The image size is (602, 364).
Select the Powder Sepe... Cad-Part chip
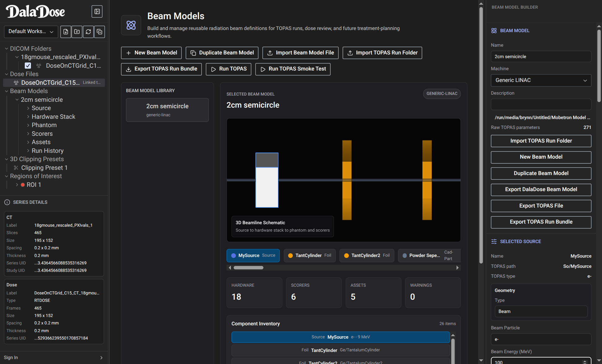pyautogui.click(x=429, y=255)
